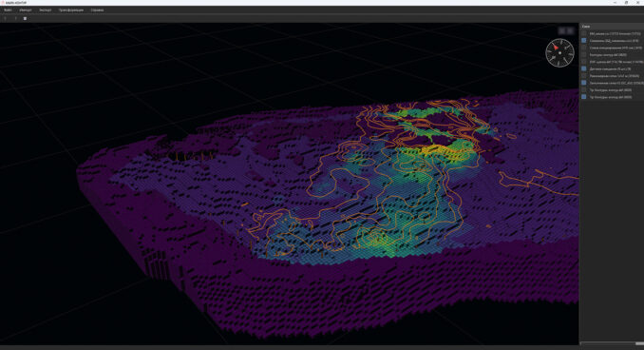Image resolution: width=644 pixels, height=350 pixels.
Task: Uncheck the sixth layer checkbox in Слои list
Action: pyautogui.click(x=583, y=68)
